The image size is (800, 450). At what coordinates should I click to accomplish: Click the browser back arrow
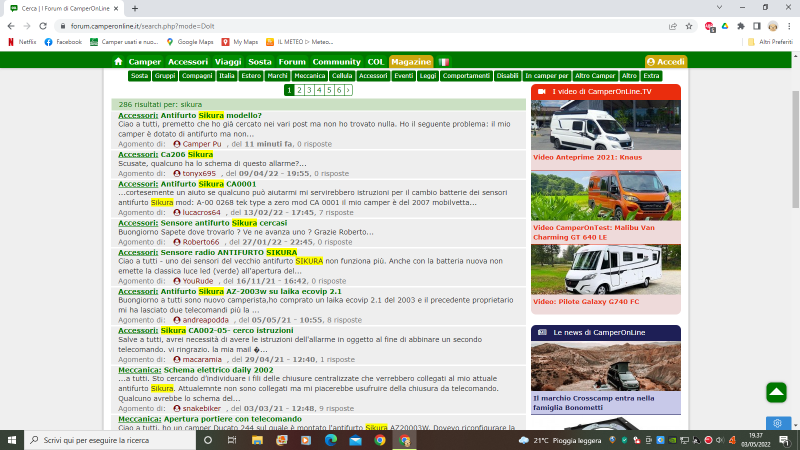[x=11, y=26]
